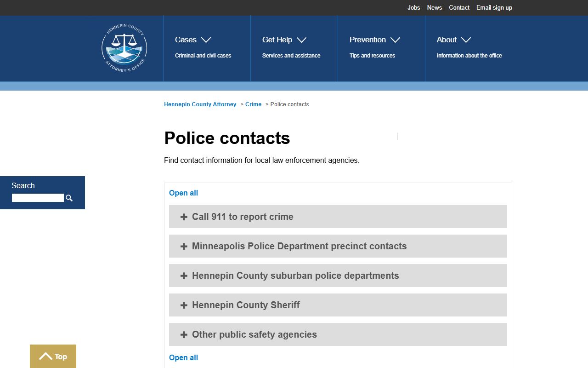Viewport: 588px width, 368px height.
Task: Open the Contact link in the top bar
Action: 459,7
